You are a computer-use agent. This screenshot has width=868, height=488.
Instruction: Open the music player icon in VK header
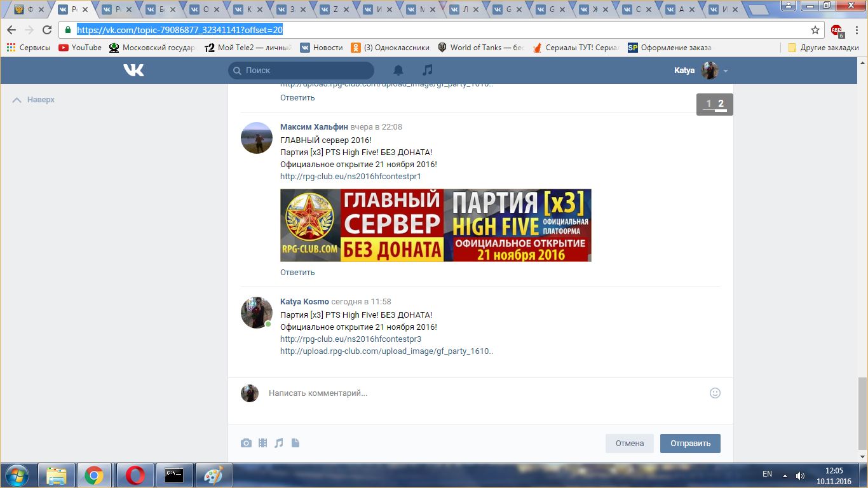[x=428, y=71]
